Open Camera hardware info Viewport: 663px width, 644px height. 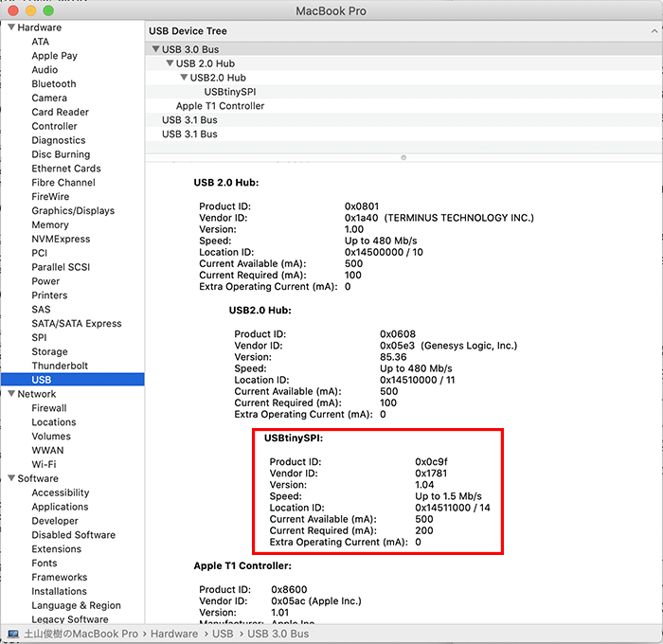(x=49, y=98)
